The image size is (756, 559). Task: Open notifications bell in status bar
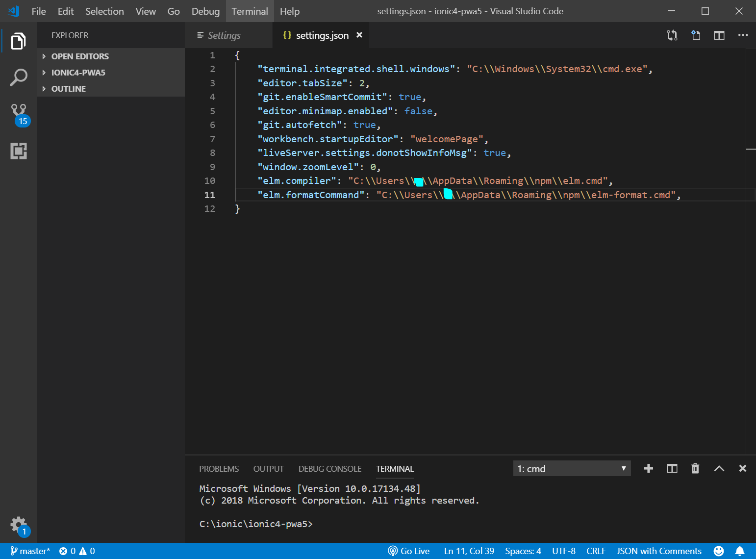point(740,551)
